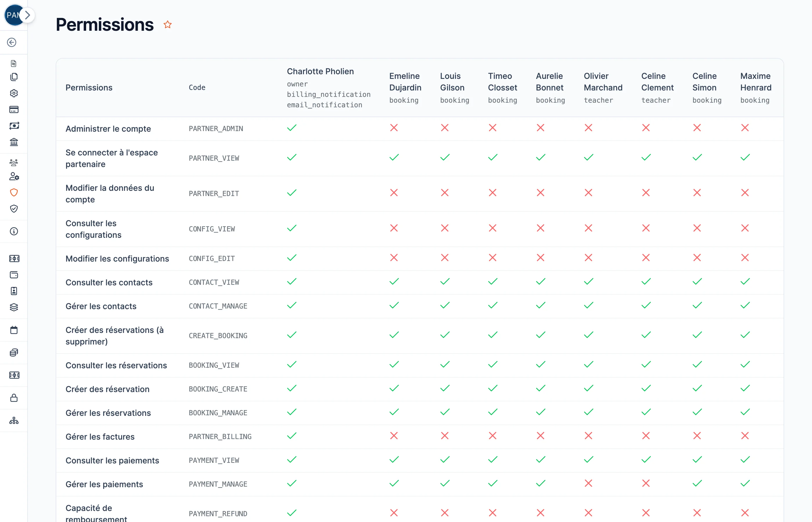Open the wallet icon in sidebar

[x=14, y=275]
